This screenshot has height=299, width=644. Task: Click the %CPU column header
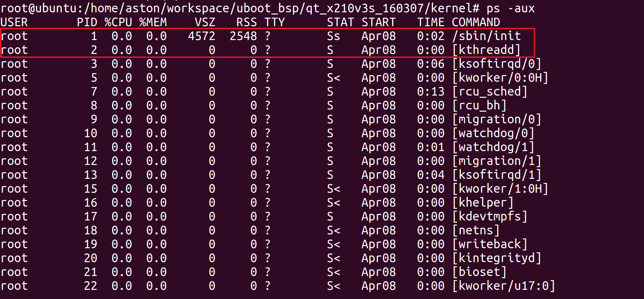pyautogui.click(x=118, y=22)
